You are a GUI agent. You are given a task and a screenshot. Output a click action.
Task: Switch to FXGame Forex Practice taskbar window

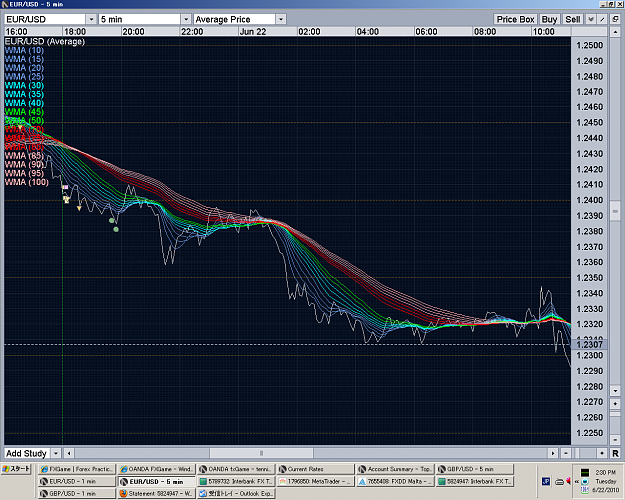tap(77, 469)
